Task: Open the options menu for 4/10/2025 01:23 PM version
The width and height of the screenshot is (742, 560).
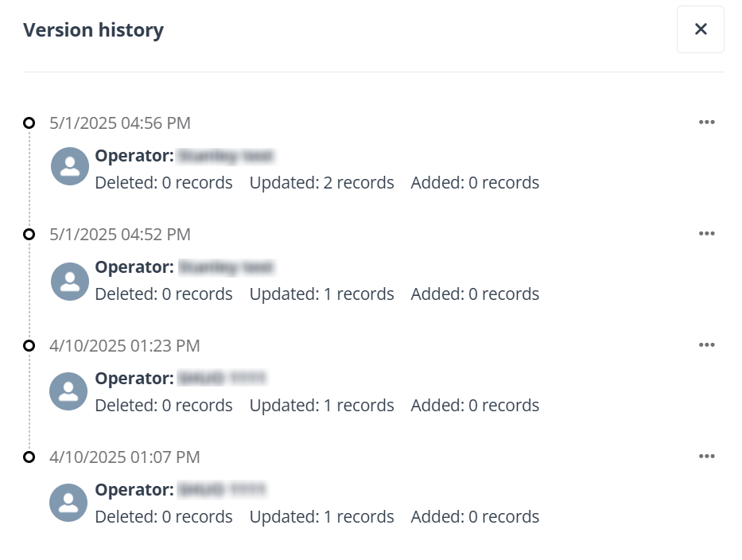Action: point(707,344)
